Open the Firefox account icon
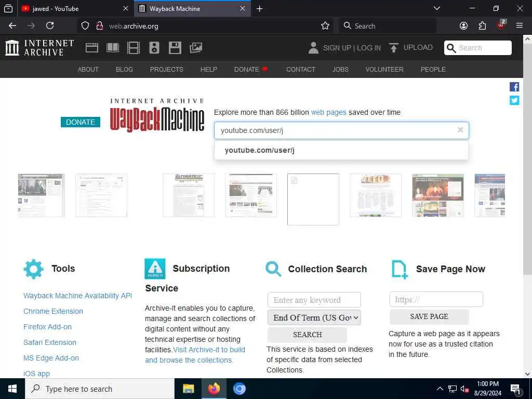This screenshot has width=532, height=399. pos(463,26)
